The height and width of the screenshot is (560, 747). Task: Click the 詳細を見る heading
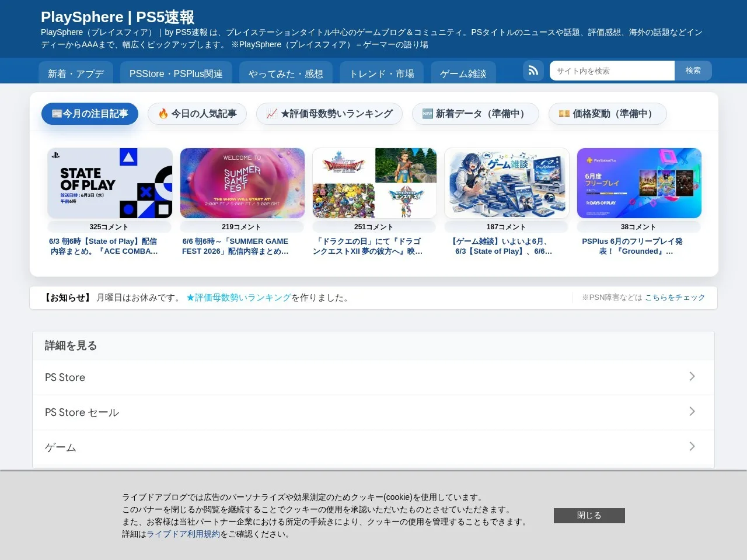pyautogui.click(x=71, y=345)
